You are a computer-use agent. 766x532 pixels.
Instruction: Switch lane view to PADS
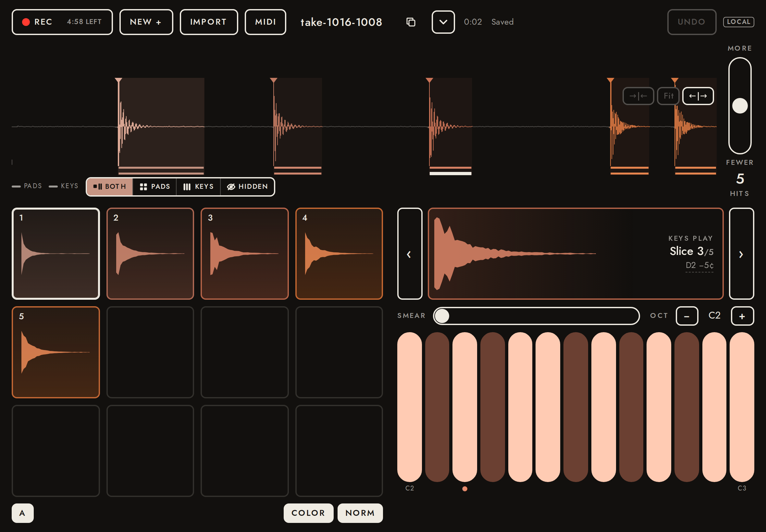pos(155,187)
